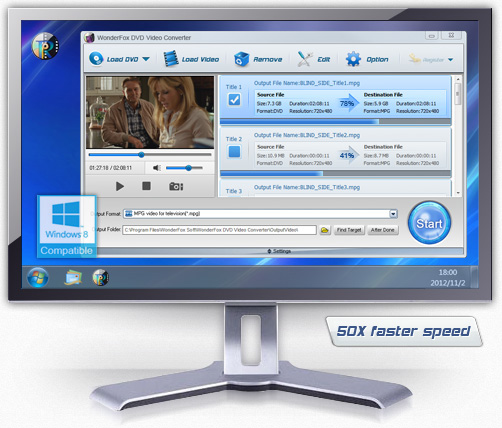Browse output folder with folder icon
The image size is (502, 428).
click(x=325, y=230)
